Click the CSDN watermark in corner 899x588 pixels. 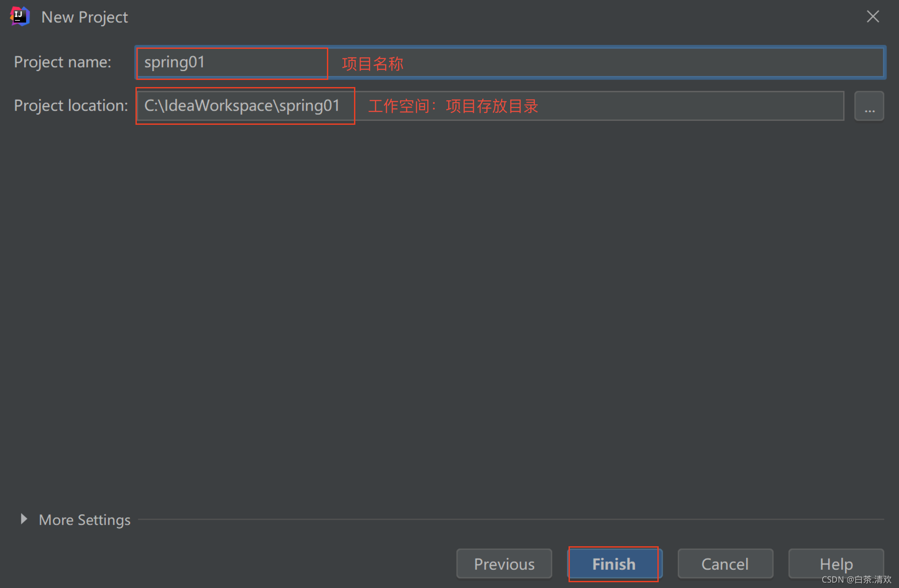(x=856, y=579)
